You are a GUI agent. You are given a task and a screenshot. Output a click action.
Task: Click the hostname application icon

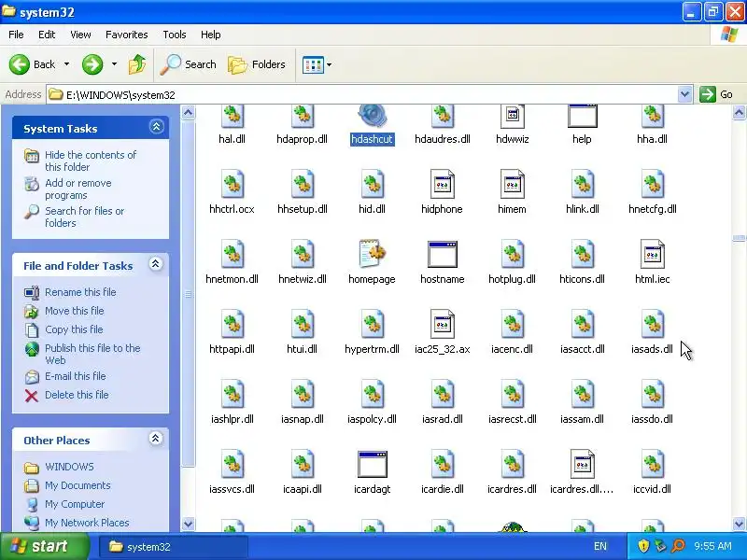click(442, 254)
